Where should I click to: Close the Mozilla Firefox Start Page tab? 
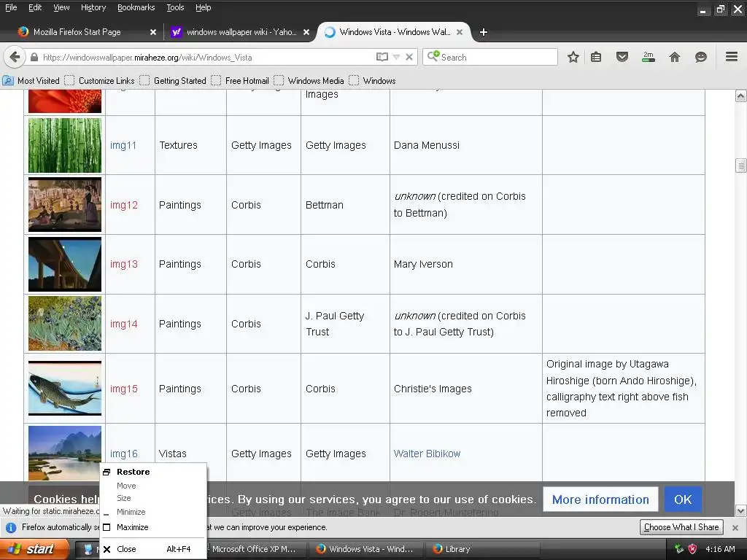153,32
